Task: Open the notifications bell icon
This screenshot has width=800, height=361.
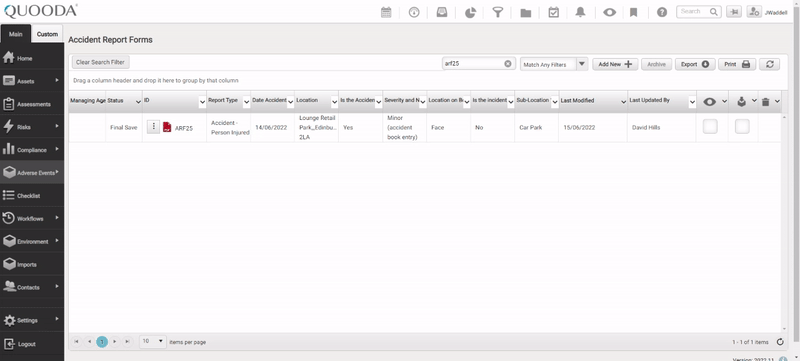Action: (581, 12)
